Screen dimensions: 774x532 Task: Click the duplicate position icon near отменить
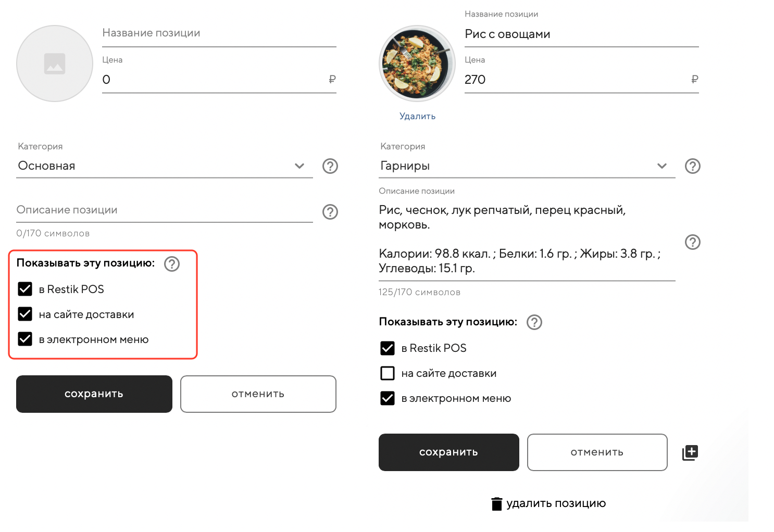690,452
